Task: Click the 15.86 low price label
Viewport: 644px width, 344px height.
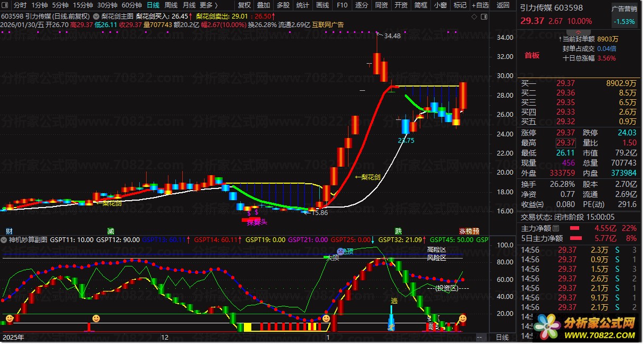Action: tap(319, 212)
